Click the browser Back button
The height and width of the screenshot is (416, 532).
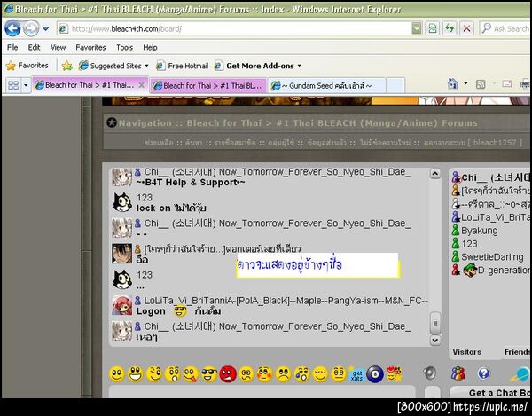(12, 28)
